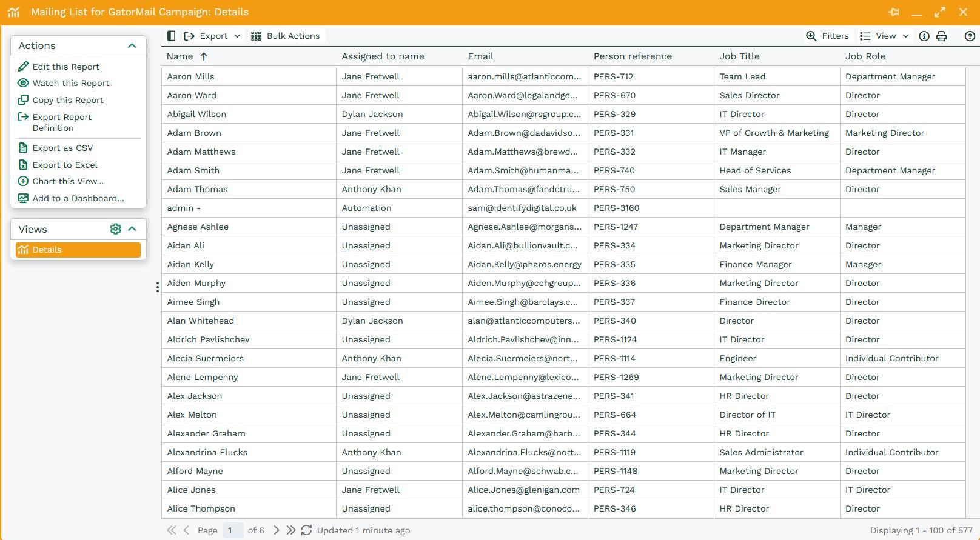Choose Export to Excel
Screen dimensions: 980x540
[x=65, y=165]
